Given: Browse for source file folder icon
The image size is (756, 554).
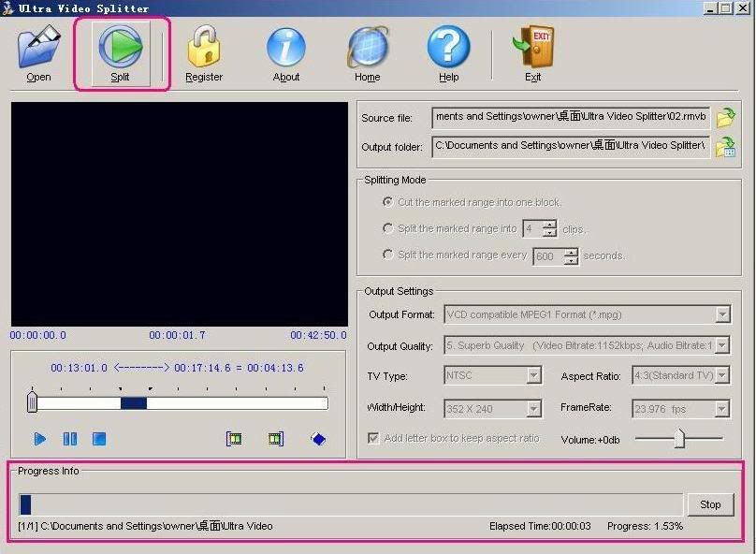Looking at the screenshot, I should pos(726,117).
